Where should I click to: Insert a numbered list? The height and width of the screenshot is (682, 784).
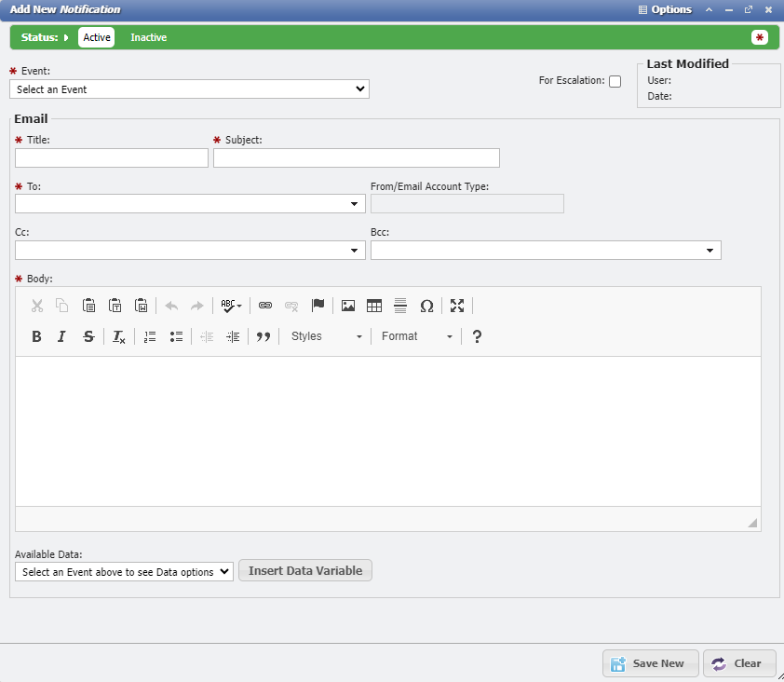pos(150,336)
